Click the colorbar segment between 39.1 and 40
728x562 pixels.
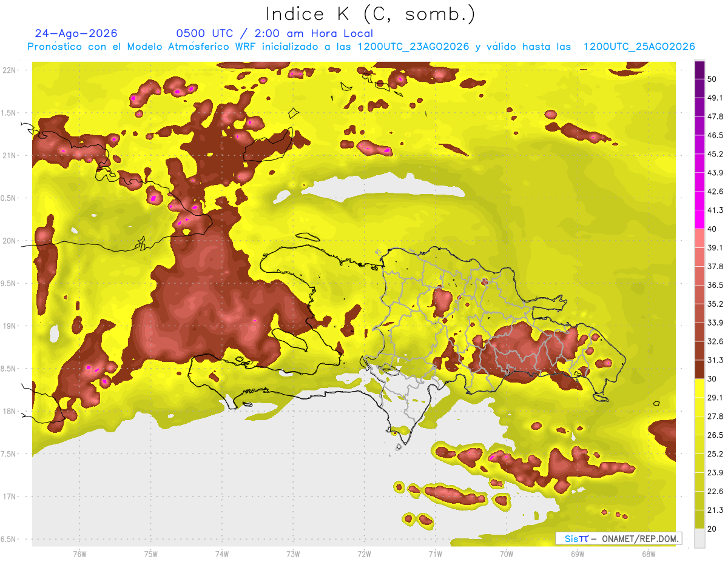pyautogui.click(x=699, y=238)
